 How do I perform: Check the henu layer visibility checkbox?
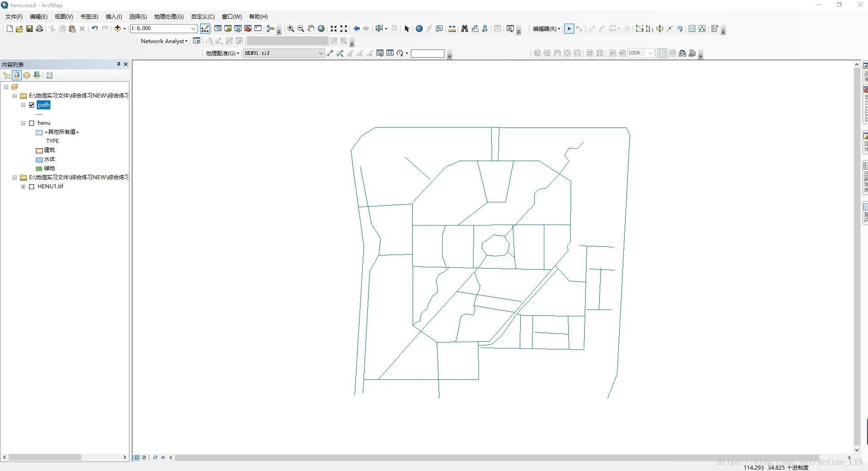[32, 123]
